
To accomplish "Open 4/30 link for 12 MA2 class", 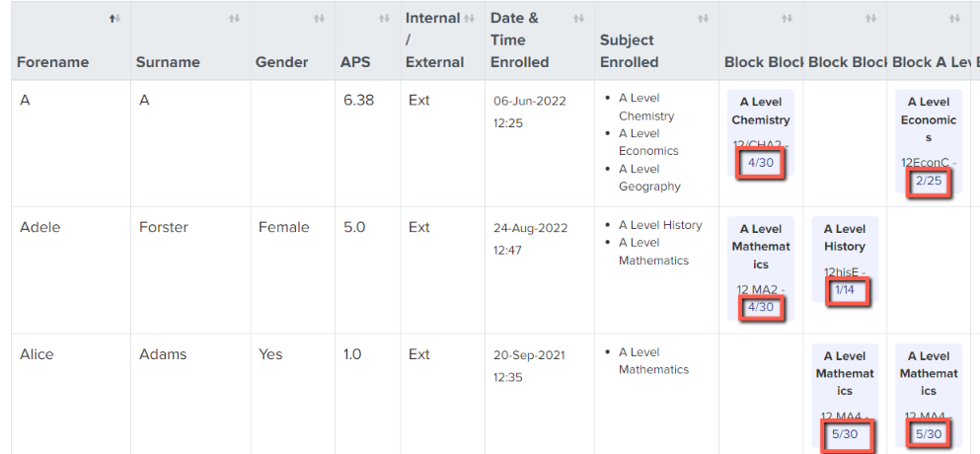I will click(x=761, y=308).
